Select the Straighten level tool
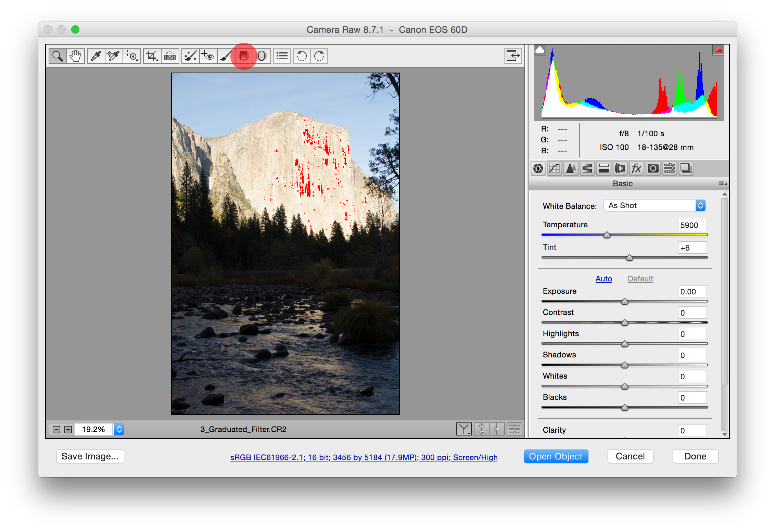 pyautogui.click(x=170, y=56)
